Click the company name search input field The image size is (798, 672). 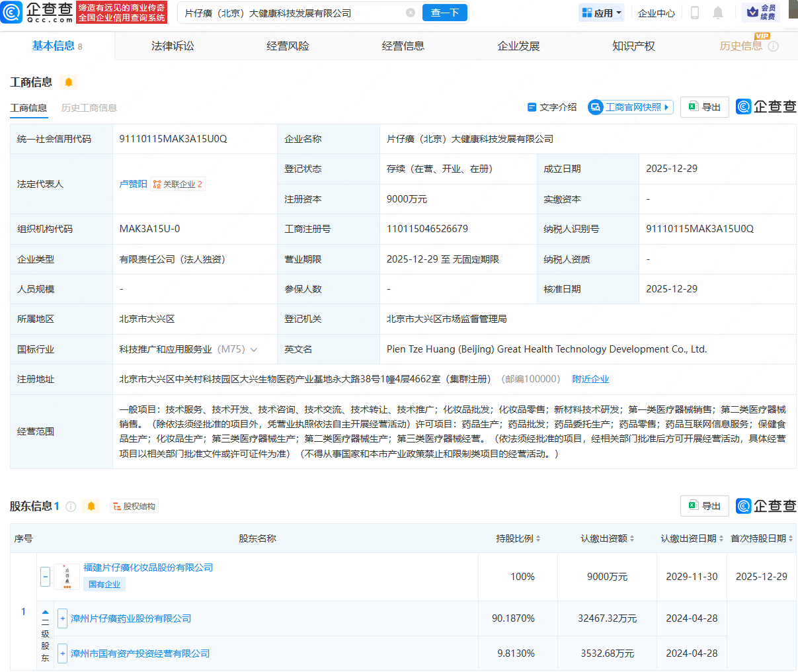click(x=291, y=13)
